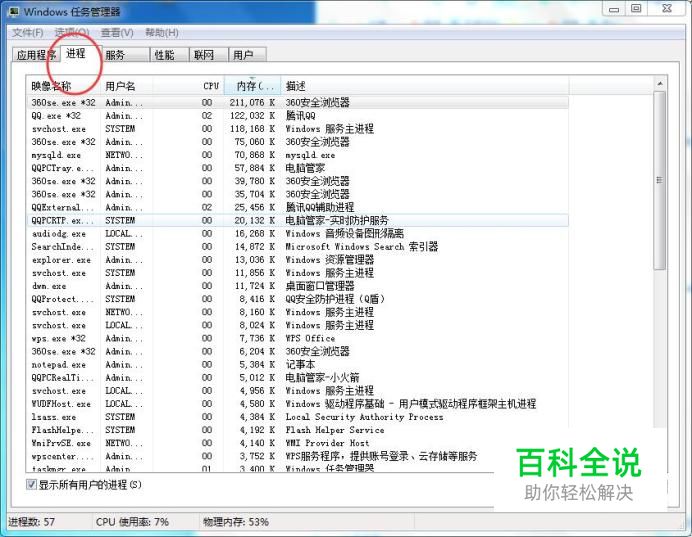Click the Task Manager title bar icon
Screen dimensions: 692x537
point(14,11)
